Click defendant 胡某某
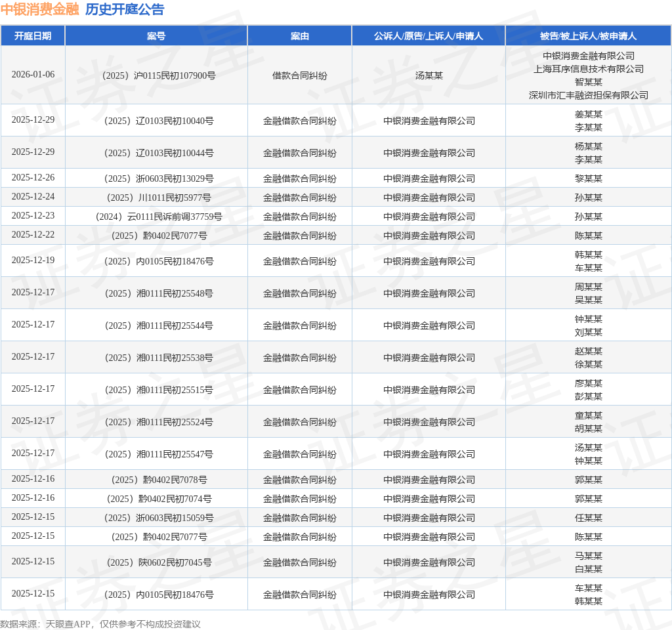 pos(589,429)
